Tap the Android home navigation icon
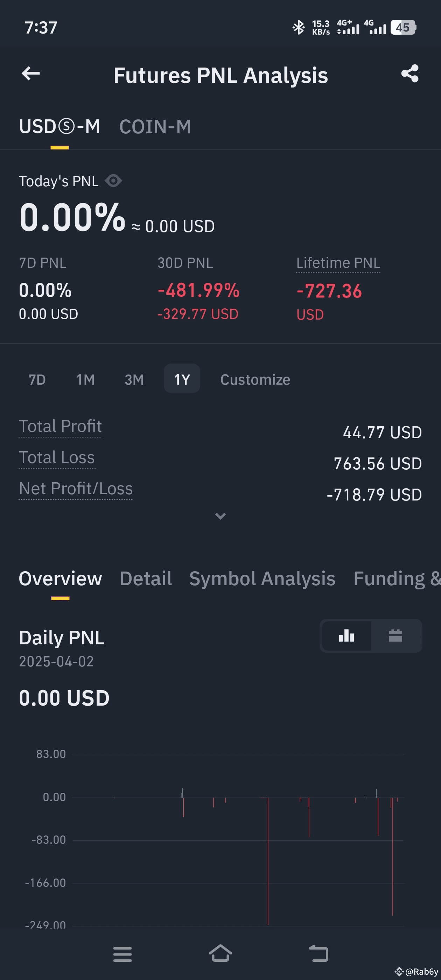 (220, 953)
